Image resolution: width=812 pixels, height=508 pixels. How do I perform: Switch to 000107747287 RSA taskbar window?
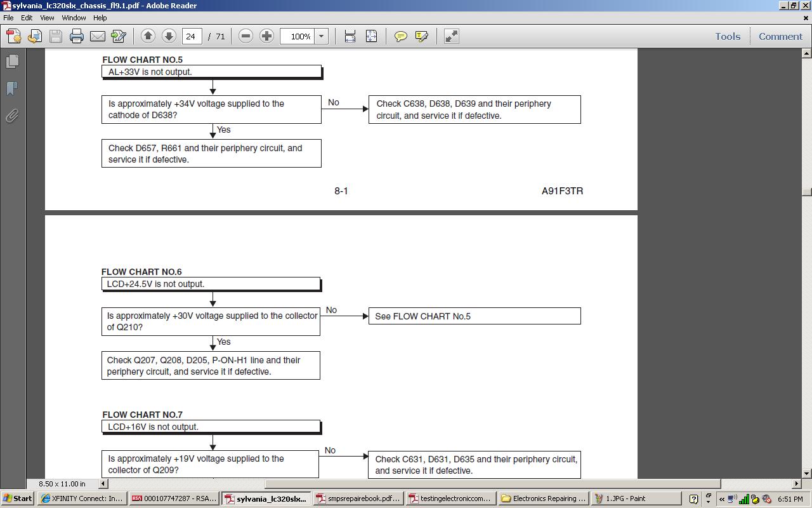tap(174, 498)
